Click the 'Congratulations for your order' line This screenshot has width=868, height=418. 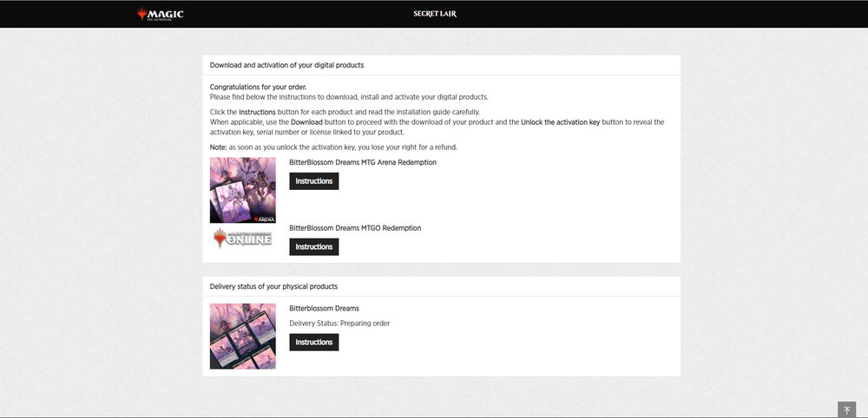tap(258, 87)
